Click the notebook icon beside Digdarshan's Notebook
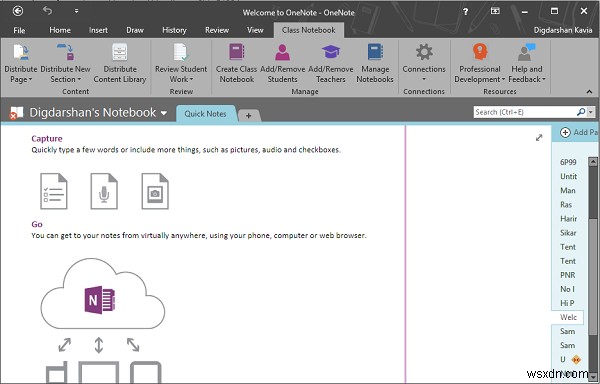The height and width of the screenshot is (384, 600). coord(16,113)
